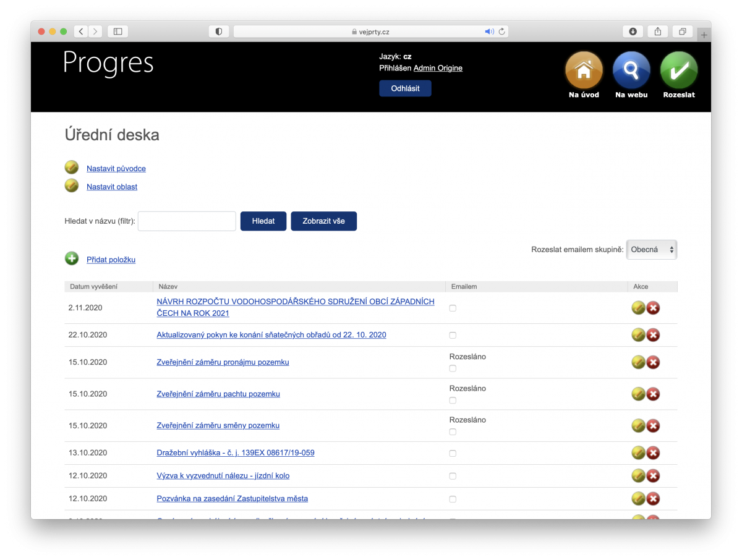
Task: Check the Emailem box for Aktualizovaný pokyn row
Action: [453, 335]
